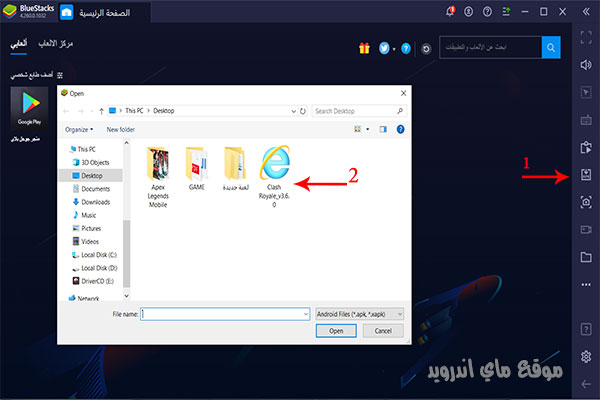The width and height of the screenshot is (600, 400).
Task: Click the back arrow at sidebar bottom
Action: click(586, 384)
